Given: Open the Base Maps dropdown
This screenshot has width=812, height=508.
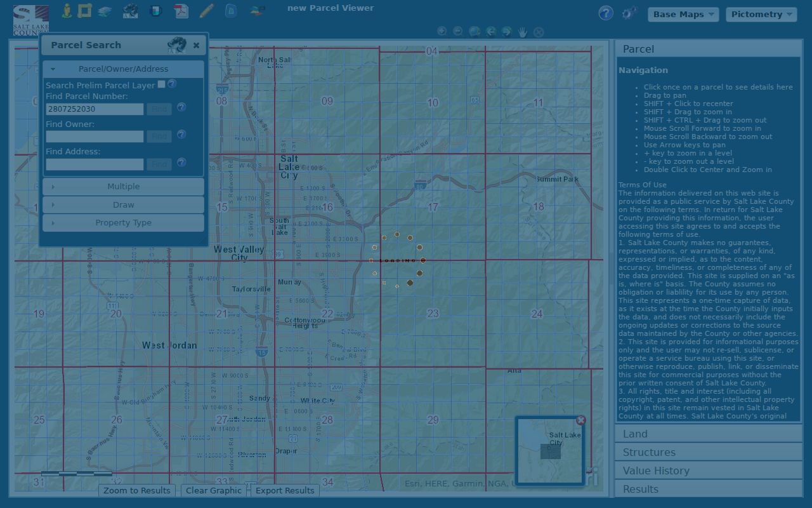Looking at the screenshot, I should [683, 15].
